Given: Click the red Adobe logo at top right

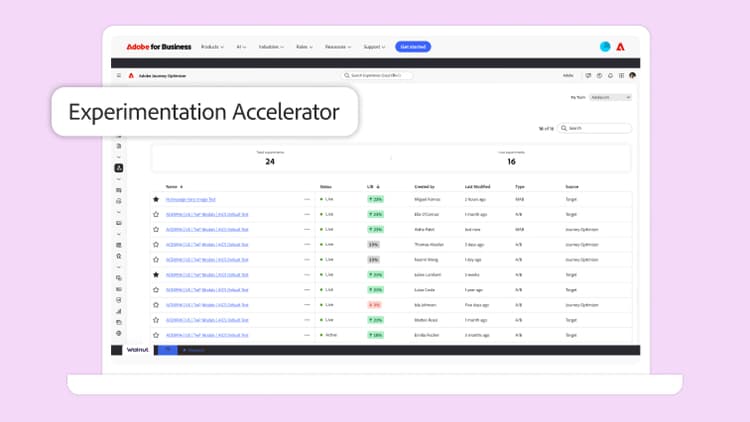Looking at the screenshot, I should (620, 47).
